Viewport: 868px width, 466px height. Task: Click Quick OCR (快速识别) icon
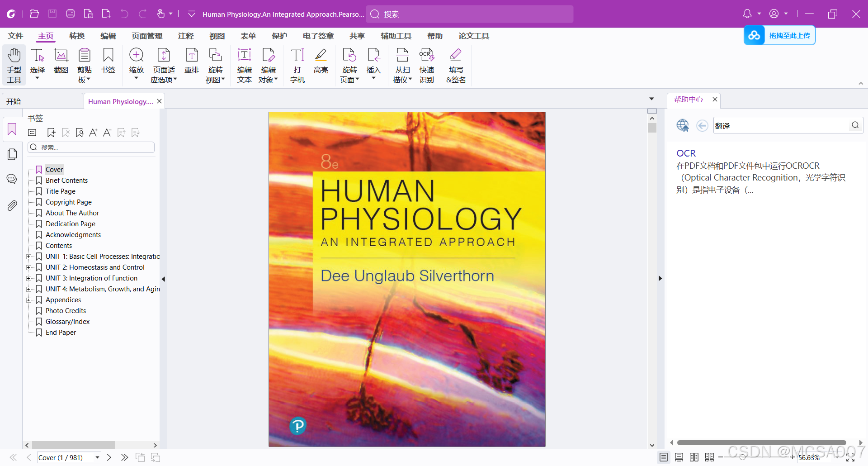(427, 65)
